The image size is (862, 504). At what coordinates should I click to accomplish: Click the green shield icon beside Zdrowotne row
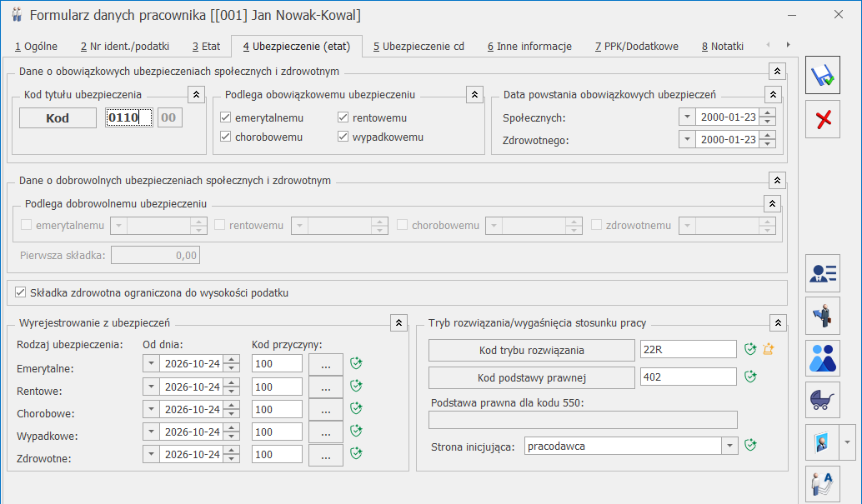pyautogui.click(x=356, y=453)
